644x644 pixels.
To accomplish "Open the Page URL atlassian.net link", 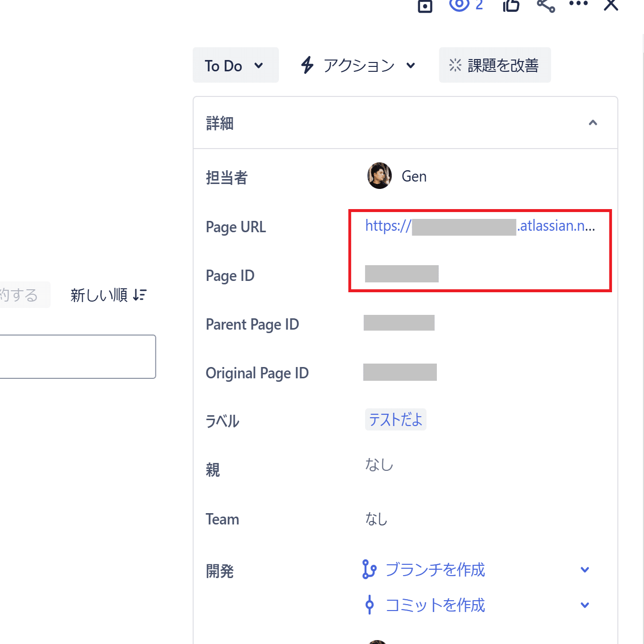I will 480,226.
